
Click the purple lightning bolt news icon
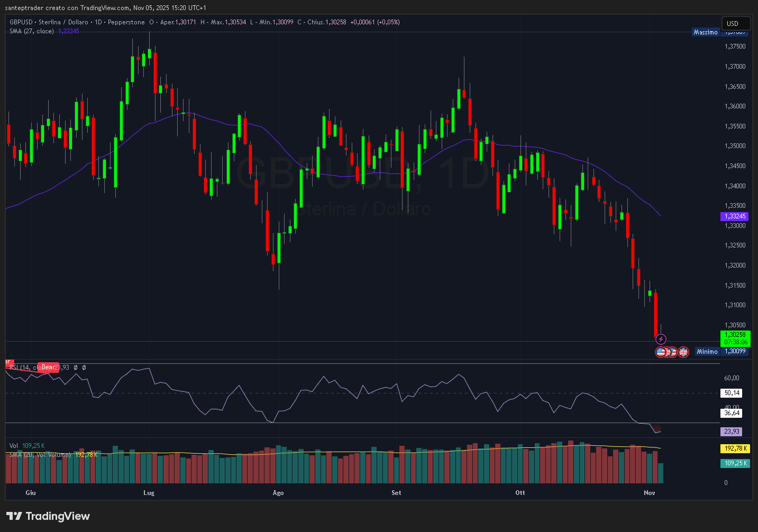click(661, 340)
